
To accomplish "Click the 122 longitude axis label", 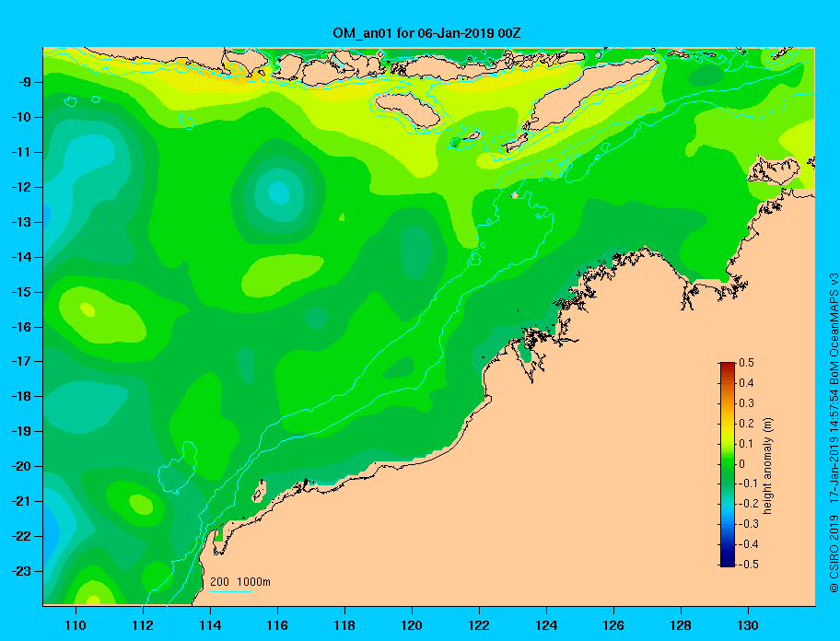I will point(479,625).
